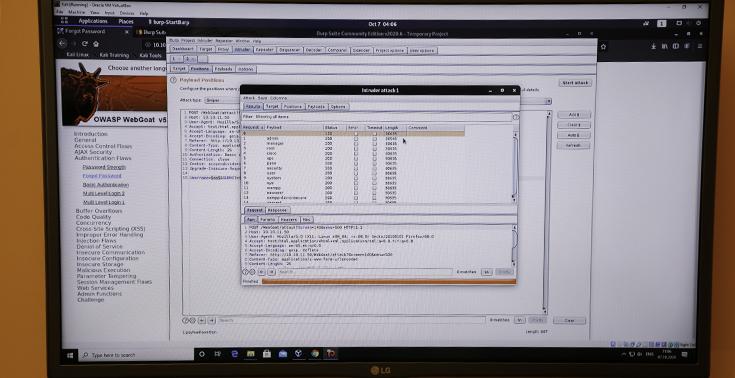Switch to the Response tab
735x378 pixels.
(278, 210)
